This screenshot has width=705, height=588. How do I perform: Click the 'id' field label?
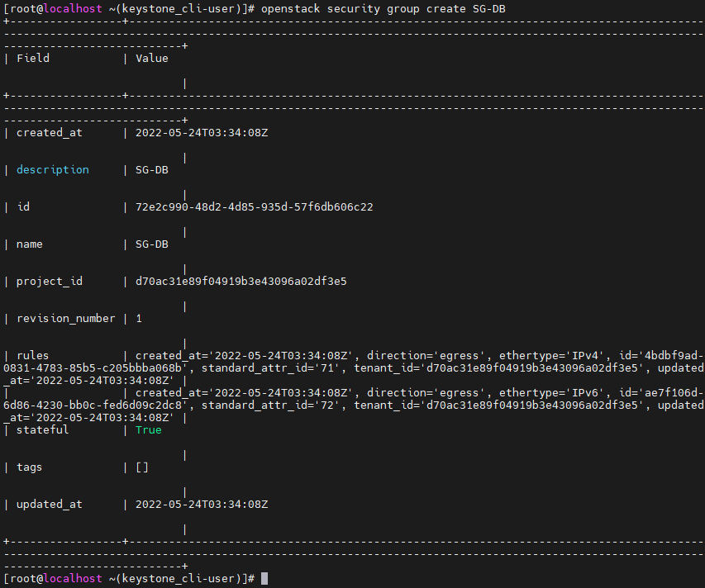coord(23,207)
